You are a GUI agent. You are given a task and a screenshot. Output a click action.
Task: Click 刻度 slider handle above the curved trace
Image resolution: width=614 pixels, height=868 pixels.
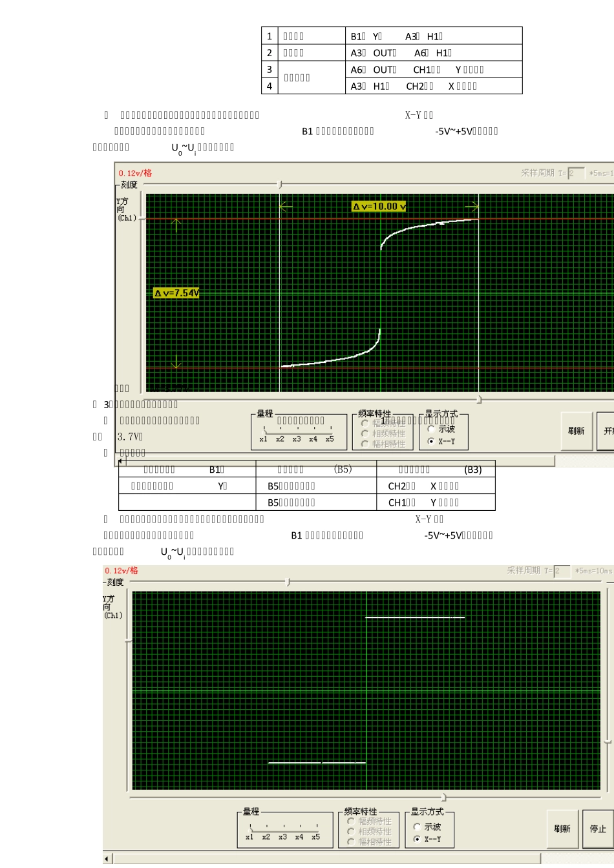click(x=279, y=185)
